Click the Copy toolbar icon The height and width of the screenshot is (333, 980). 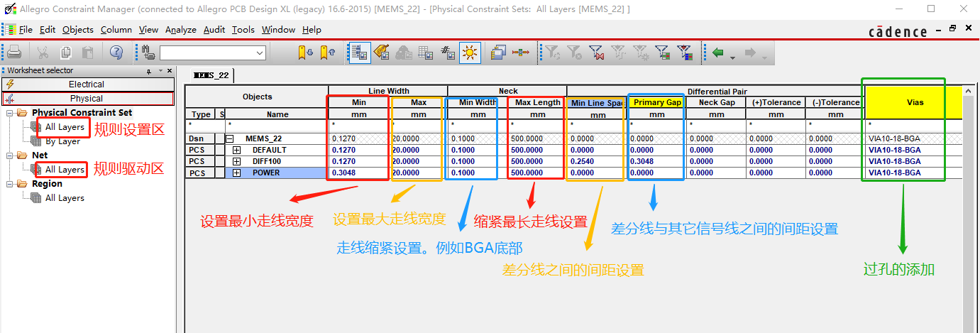click(65, 52)
